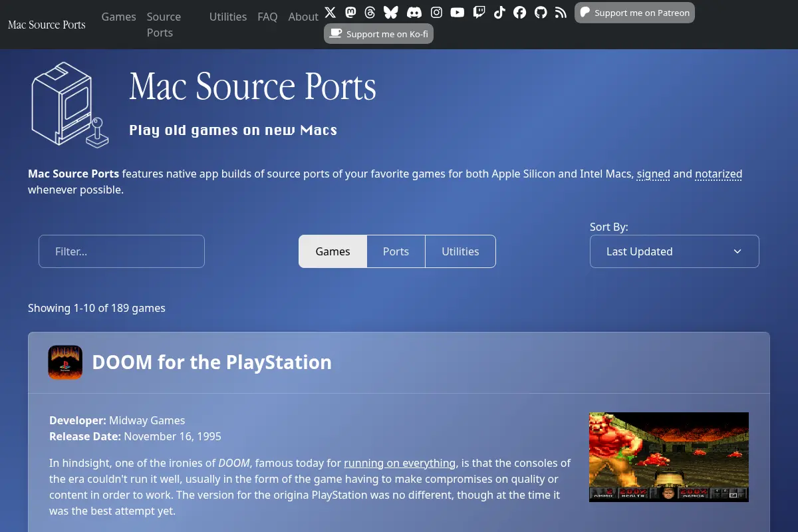This screenshot has height=532, width=798.
Task: Open the FAQ nav item
Action: 267,17
